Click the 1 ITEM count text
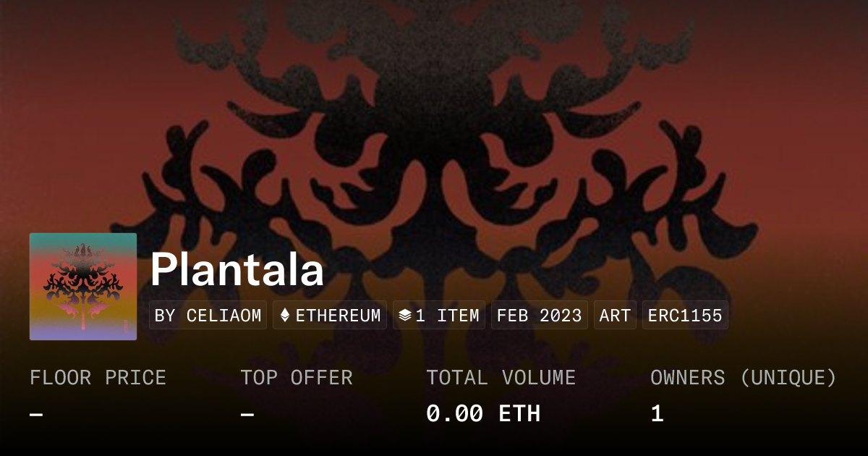The width and height of the screenshot is (868, 456). coord(447,316)
